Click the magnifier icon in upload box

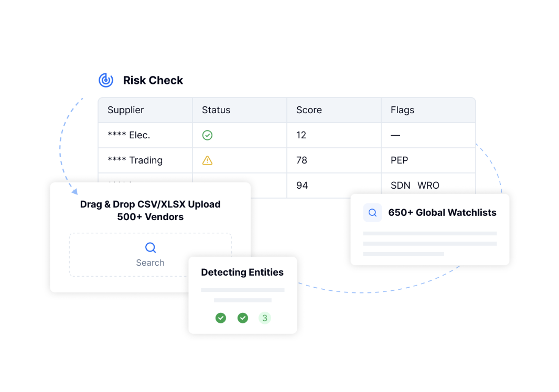tap(150, 248)
